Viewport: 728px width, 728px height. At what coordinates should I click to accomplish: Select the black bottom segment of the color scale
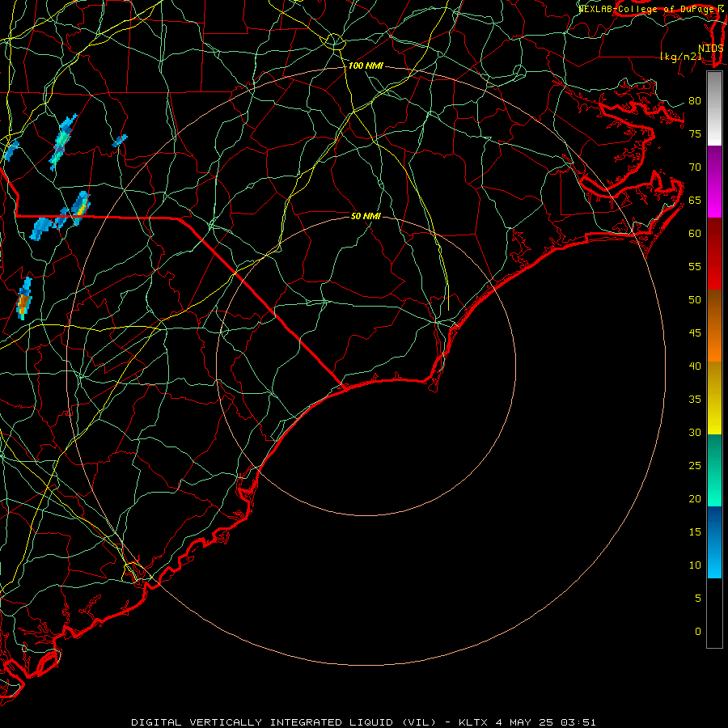(714, 613)
